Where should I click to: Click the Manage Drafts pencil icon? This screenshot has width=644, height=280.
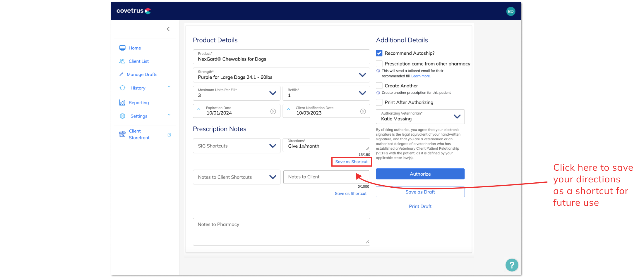tap(121, 75)
